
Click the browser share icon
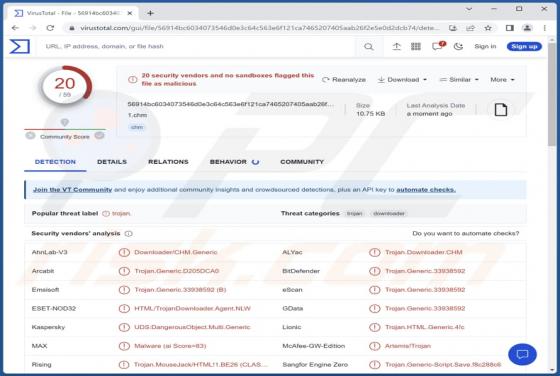[470, 28]
